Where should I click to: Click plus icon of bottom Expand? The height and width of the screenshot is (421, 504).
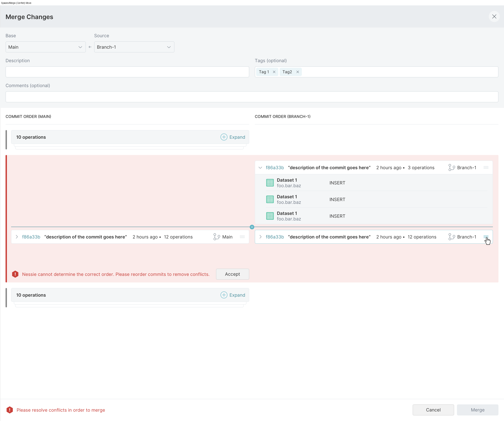pos(224,295)
